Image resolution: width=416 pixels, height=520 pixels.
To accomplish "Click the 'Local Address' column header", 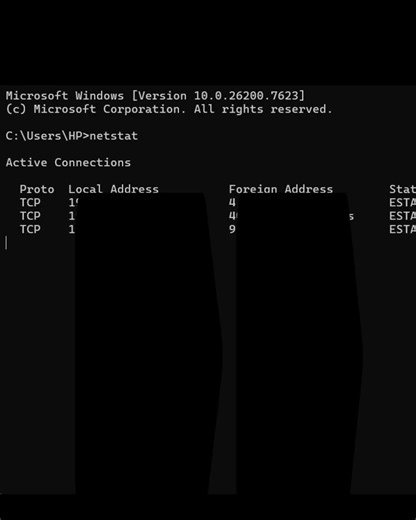I will (114, 189).
